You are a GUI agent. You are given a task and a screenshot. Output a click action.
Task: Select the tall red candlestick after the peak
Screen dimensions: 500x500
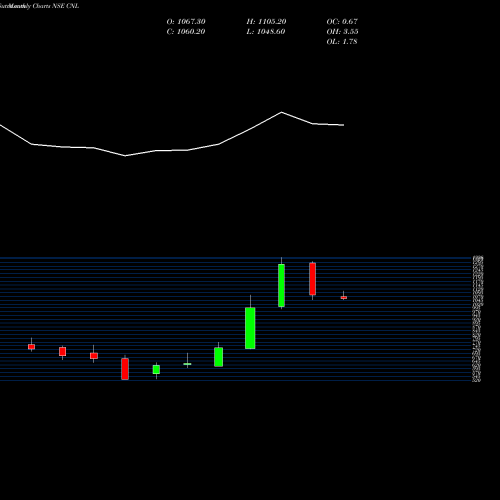pos(312,279)
